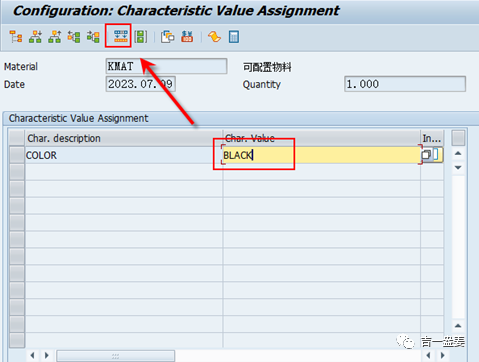Click the Char. Value column header
The image size is (479, 362).
coord(321,138)
